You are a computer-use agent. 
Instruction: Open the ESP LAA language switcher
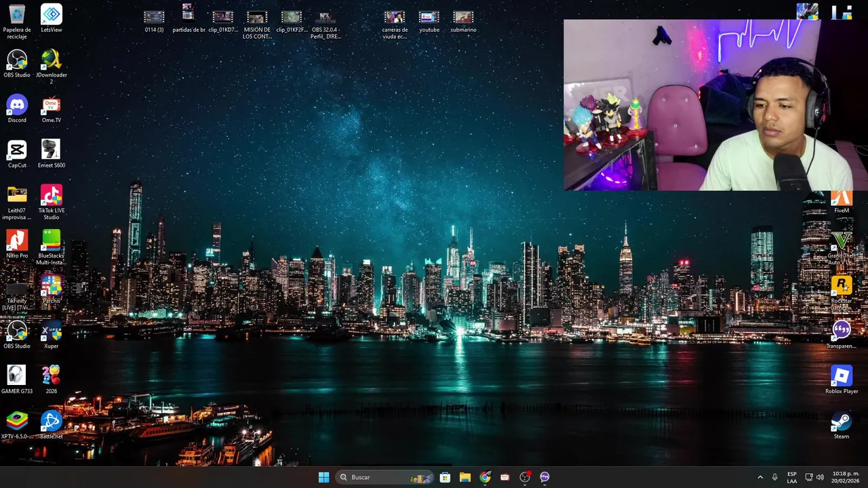(x=792, y=477)
